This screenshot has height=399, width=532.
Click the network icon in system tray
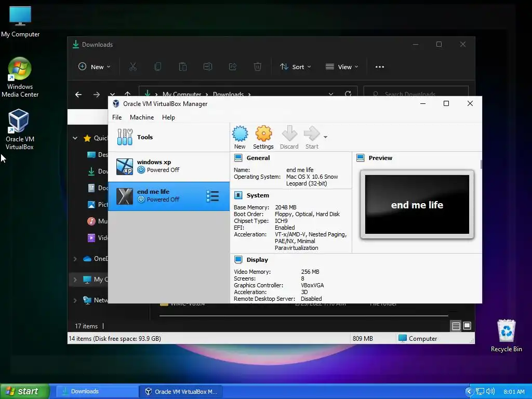click(480, 392)
